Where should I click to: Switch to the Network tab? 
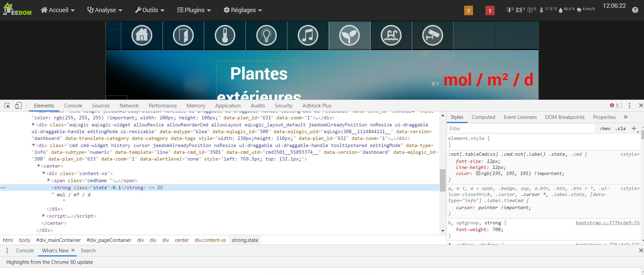pos(129,106)
